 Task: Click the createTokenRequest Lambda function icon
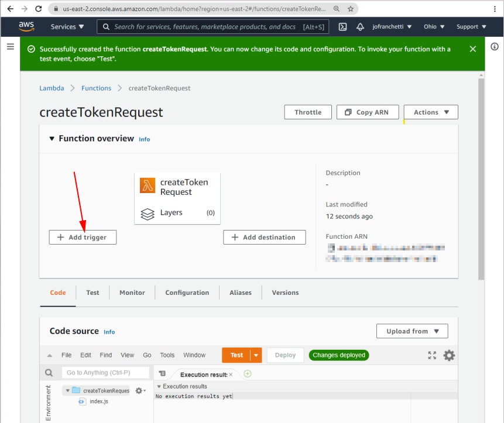pos(148,185)
